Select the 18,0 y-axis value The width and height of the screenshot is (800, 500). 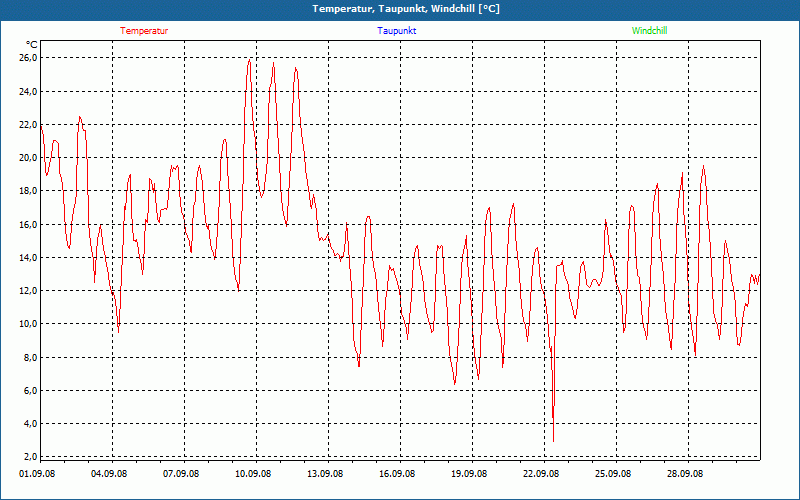point(28,191)
